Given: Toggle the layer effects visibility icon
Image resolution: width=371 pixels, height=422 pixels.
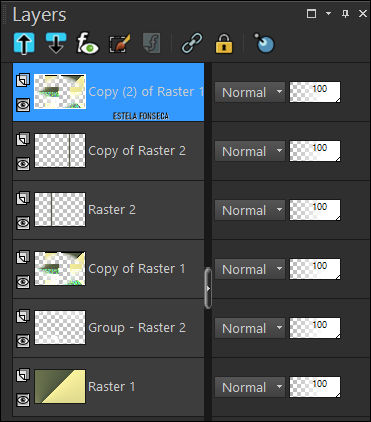Looking at the screenshot, I should coord(88,43).
